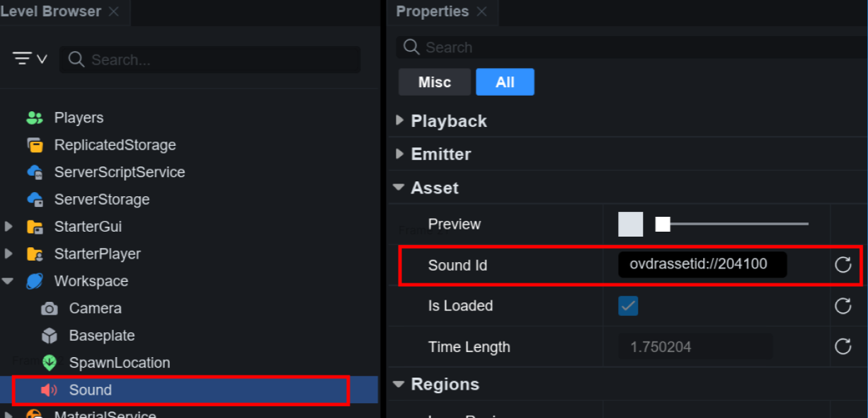Image resolution: width=868 pixels, height=418 pixels.
Task: Click the Camera icon under Workspace
Action: [50, 309]
